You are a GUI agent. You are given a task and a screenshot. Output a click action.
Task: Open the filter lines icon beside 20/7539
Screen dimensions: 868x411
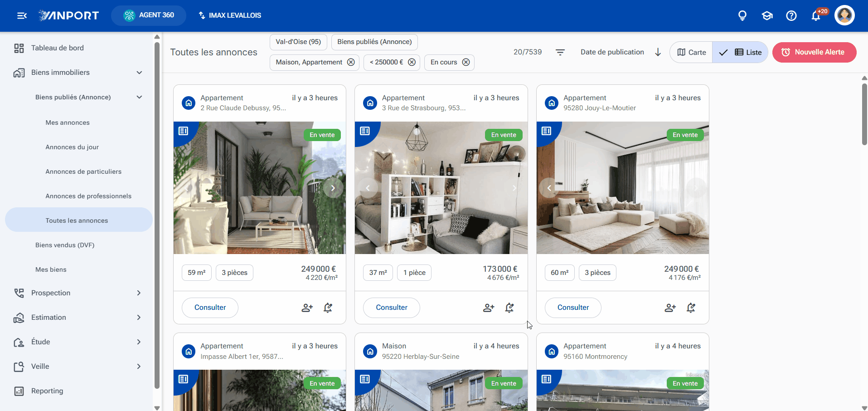(x=560, y=52)
